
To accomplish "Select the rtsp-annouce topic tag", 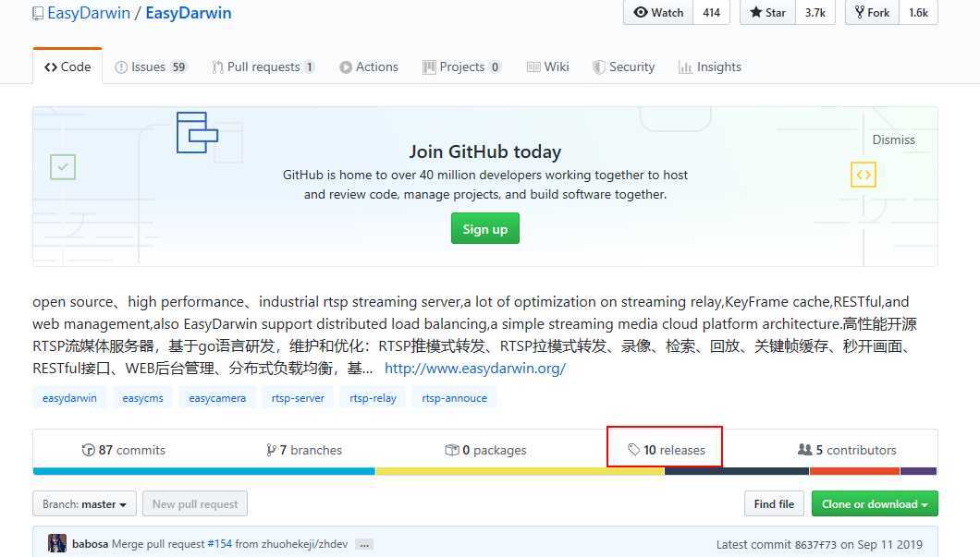I will click(454, 398).
